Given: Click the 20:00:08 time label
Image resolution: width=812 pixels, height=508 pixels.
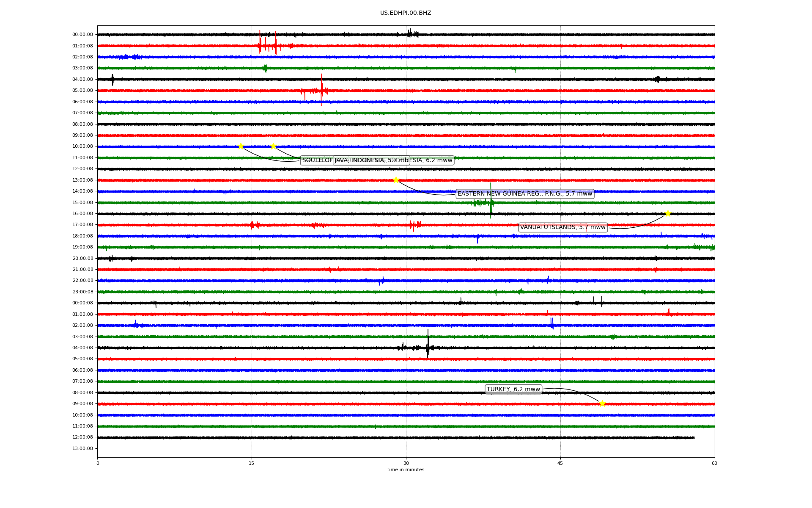Looking at the screenshot, I should pyautogui.click(x=82, y=259).
